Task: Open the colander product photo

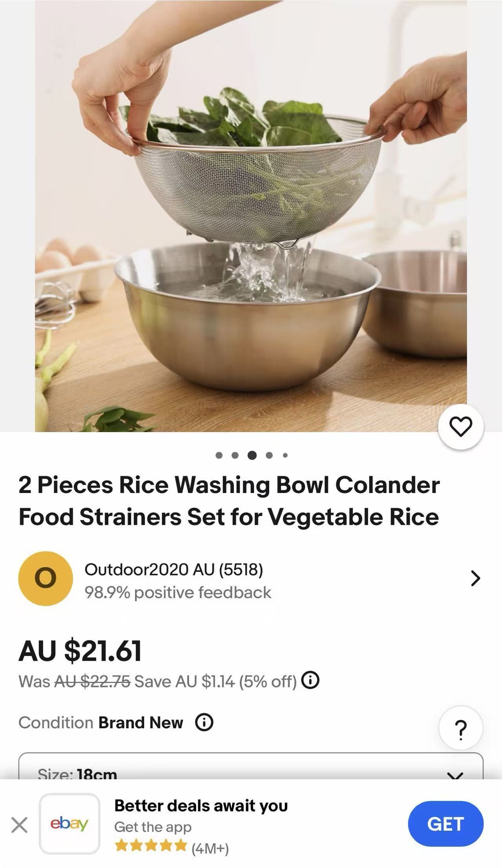Action: click(251, 216)
